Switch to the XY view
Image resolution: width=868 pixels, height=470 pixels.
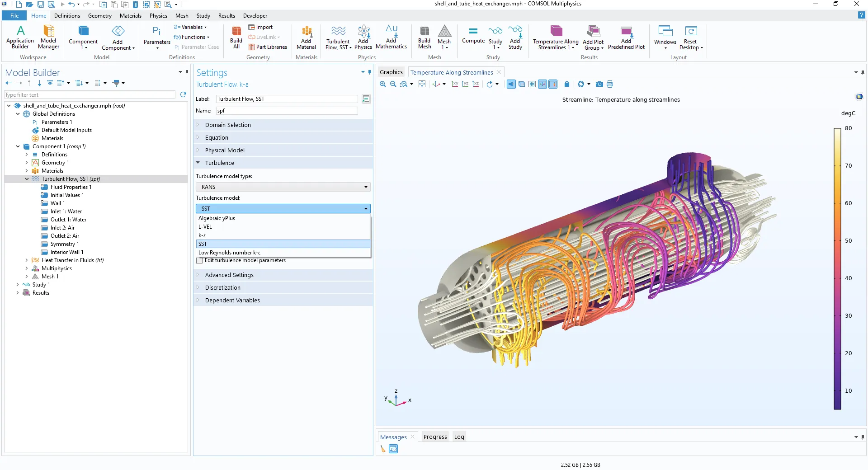(x=455, y=84)
